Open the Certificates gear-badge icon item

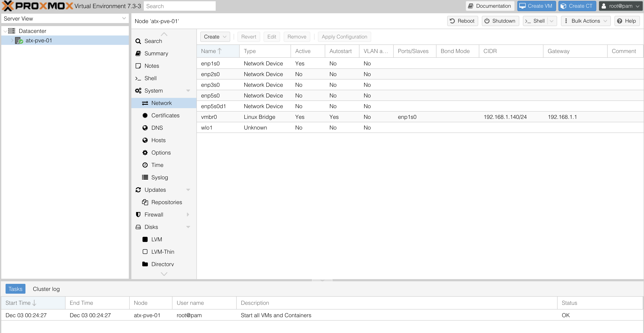click(x=145, y=115)
